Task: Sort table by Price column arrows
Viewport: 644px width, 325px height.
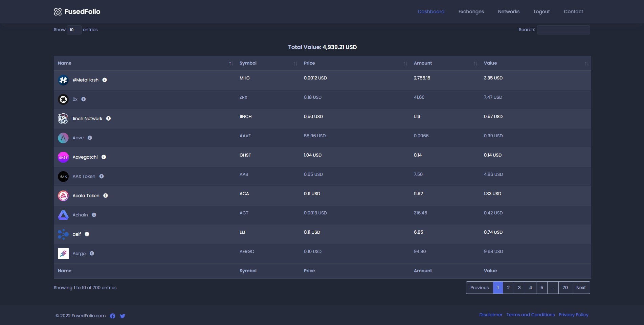Action: click(x=405, y=64)
